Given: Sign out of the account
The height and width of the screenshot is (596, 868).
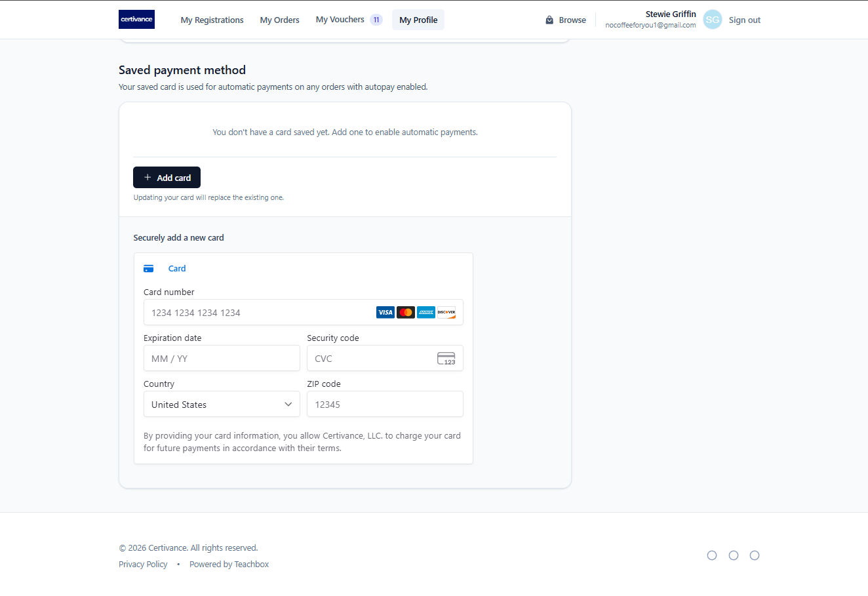Looking at the screenshot, I should (745, 20).
